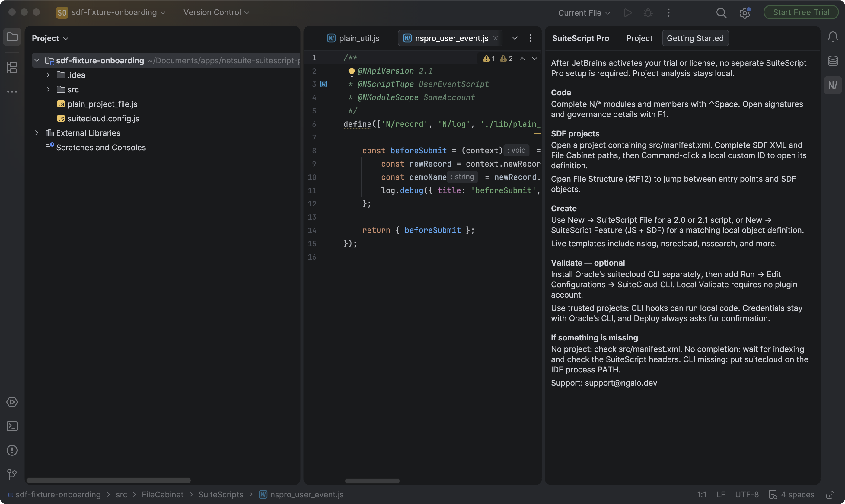
Task: Click the SuiteScript Pro panel title
Action: [x=580, y=38]
